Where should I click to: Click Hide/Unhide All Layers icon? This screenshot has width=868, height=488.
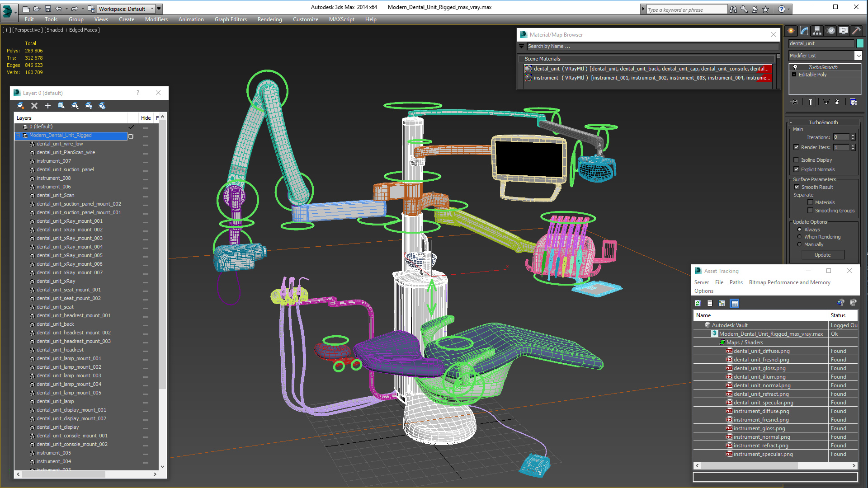[x=89, y=106]
